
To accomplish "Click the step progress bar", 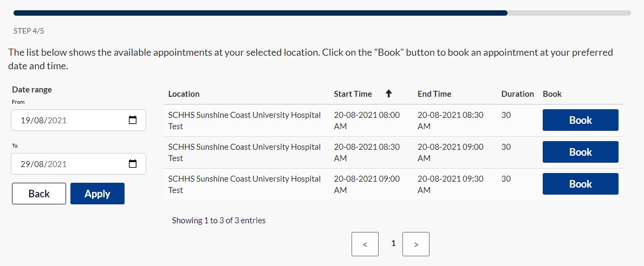I will coord(322,12).
